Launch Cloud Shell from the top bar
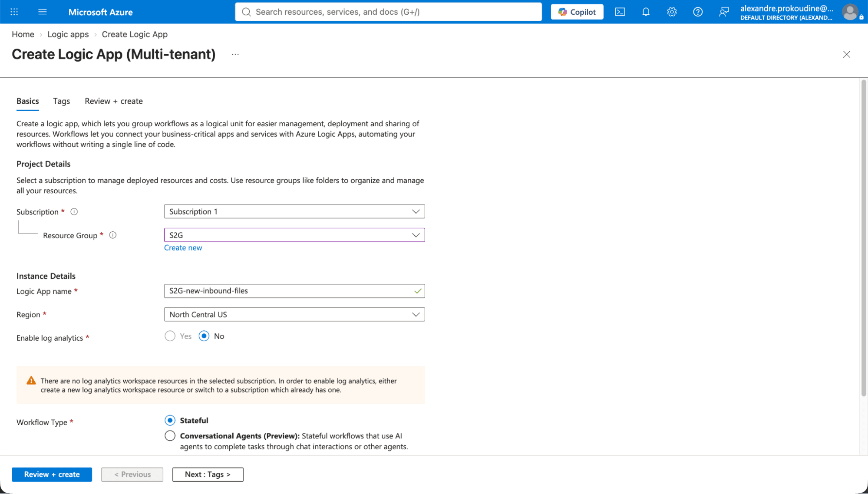This screenshot has height=494, width=868. [x=620, y=12]
